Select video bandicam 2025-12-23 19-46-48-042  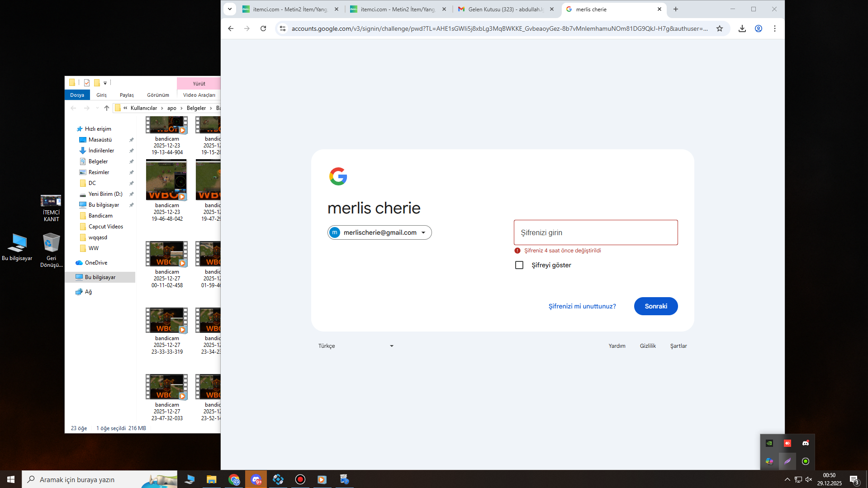click(x=167, y=190)
